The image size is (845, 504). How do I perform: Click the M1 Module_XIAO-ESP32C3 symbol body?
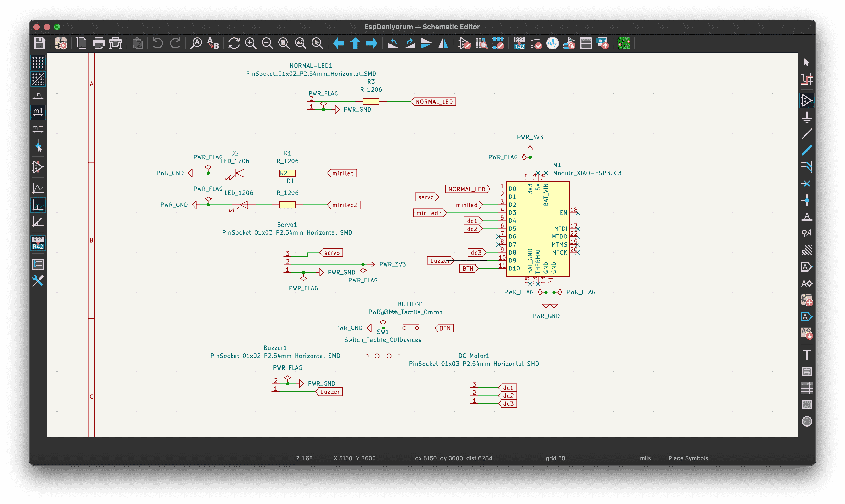pyautogui.click(x=537, y=228)
